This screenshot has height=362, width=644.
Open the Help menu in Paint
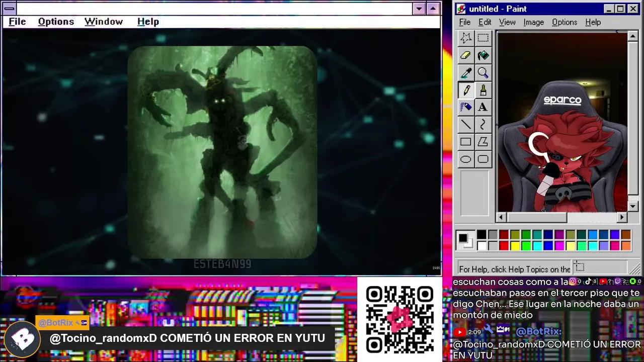click(593, 22)
